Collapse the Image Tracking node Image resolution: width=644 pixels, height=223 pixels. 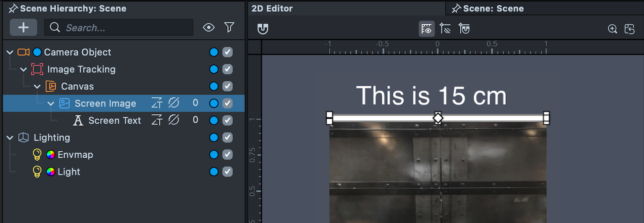click(x=24, y=70)
